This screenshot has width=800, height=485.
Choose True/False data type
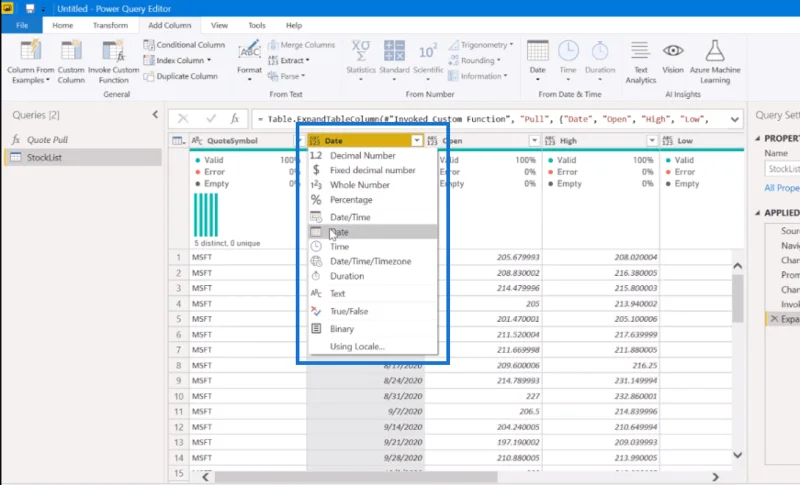point(372,312)
